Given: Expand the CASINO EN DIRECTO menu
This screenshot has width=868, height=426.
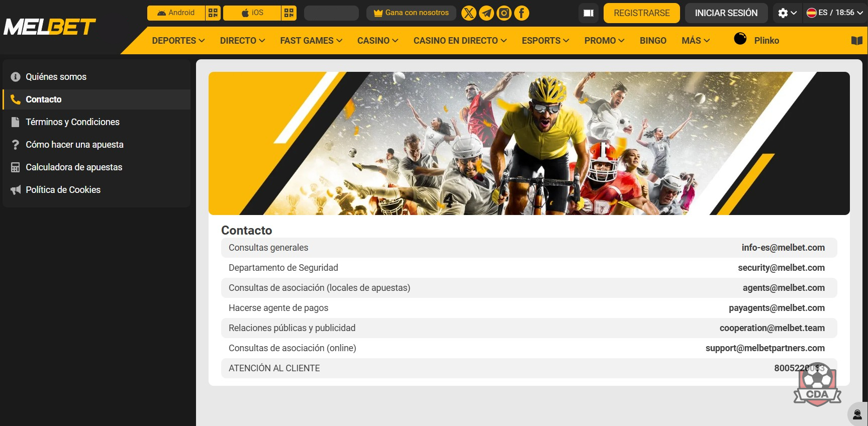Looking at the screenshot, I should (459, 41).
